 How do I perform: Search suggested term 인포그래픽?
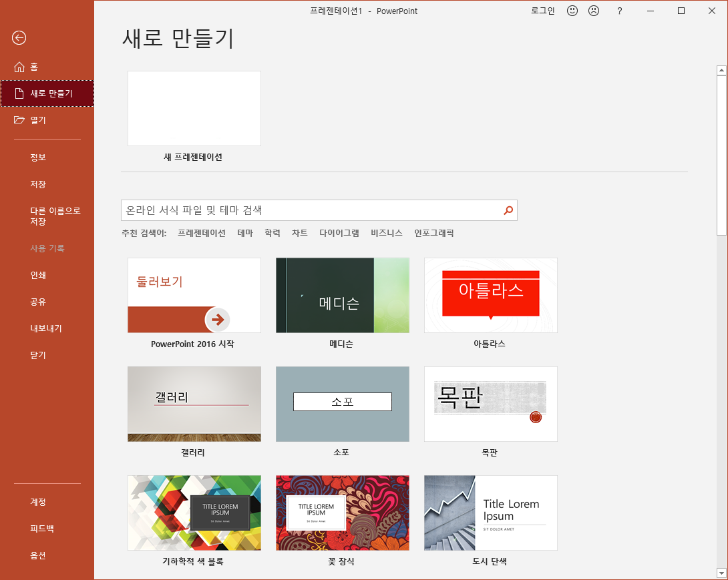(x=433, y=233)
